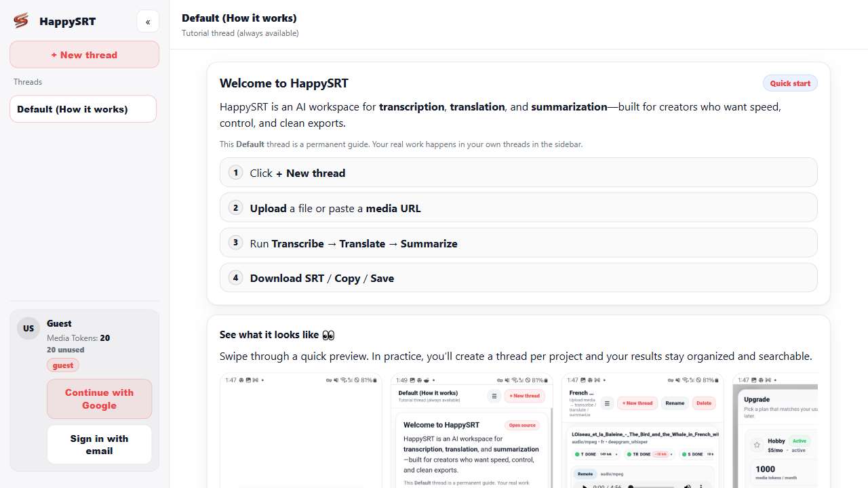Click the Rename button in the French thread preview
The height and width of the screenshot is (488, 868).
pyautogui.click(x=675, y=403)
